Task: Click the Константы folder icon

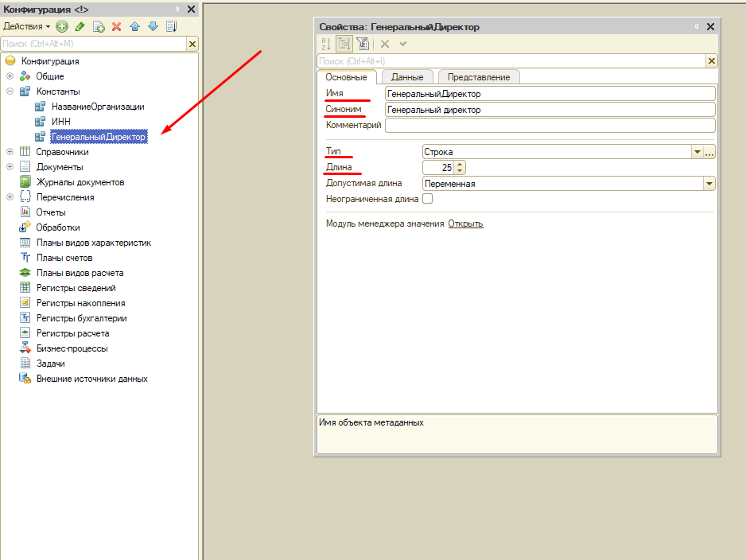Action: click(25, 91)
